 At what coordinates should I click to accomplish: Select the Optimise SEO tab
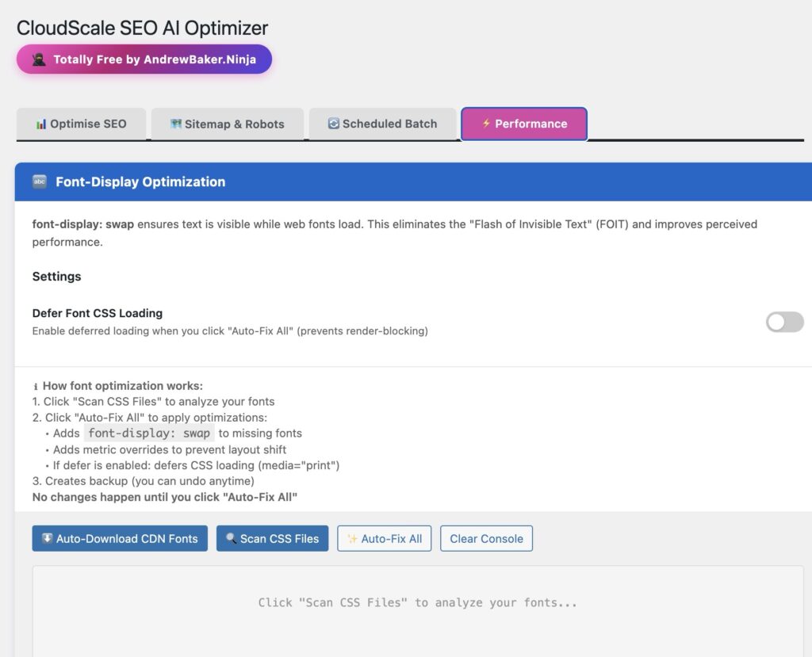coord(82,124)
